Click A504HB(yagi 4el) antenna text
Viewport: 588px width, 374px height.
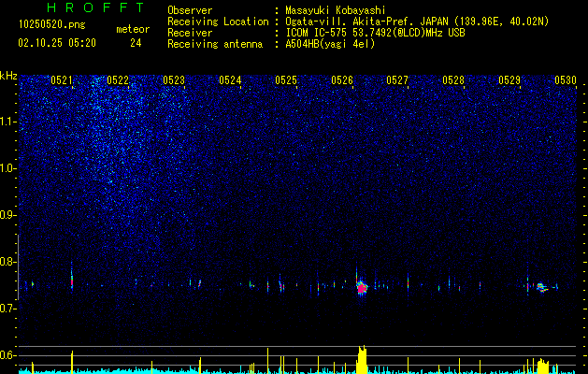330,44
